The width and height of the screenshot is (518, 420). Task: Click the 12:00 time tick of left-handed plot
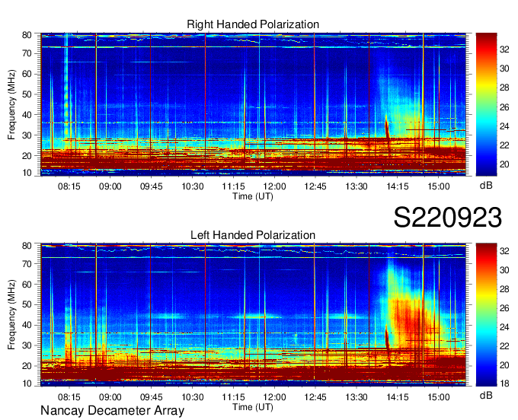coord(274,396)
